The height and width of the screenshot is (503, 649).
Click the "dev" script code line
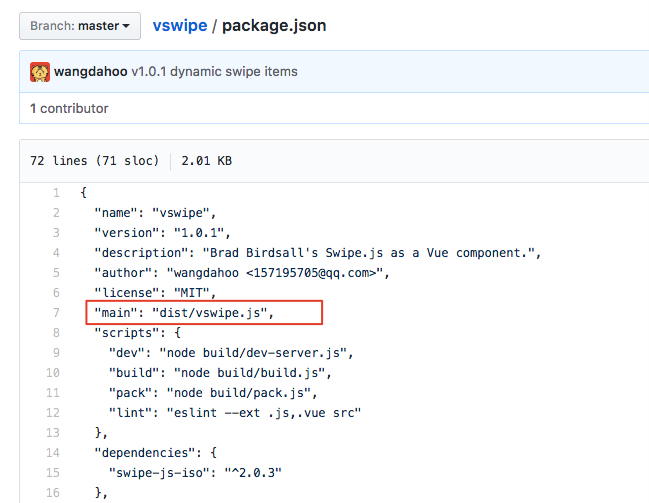(x=231, y=353)
